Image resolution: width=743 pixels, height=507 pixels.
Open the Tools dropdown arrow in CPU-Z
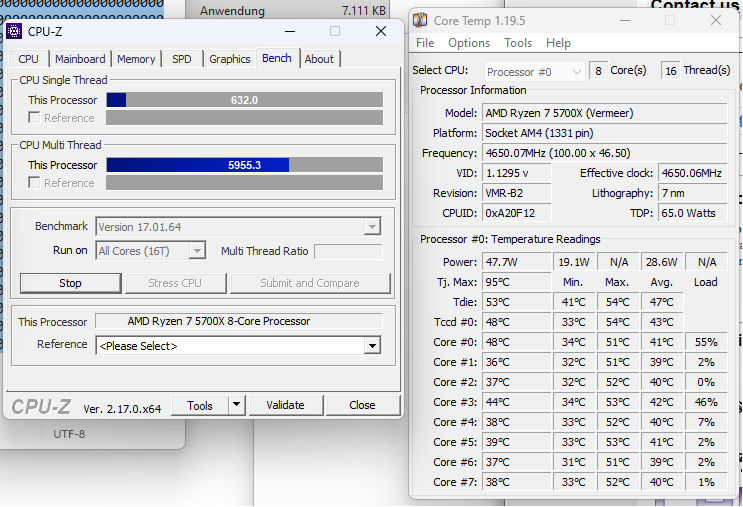236,406
